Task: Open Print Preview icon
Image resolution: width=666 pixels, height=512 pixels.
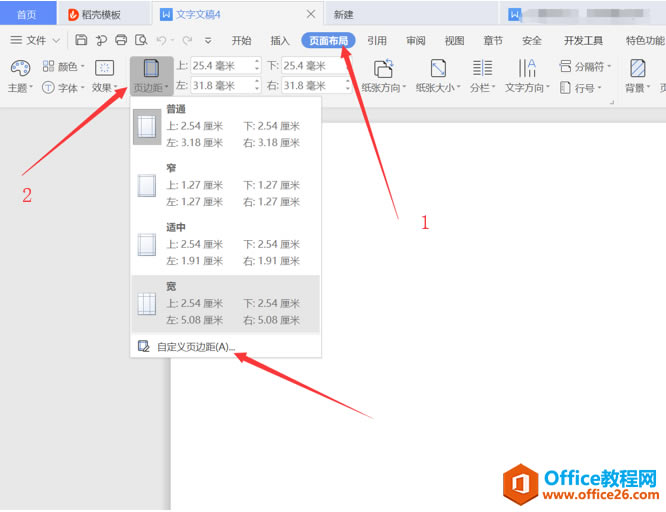Action: tap(141, 40)
